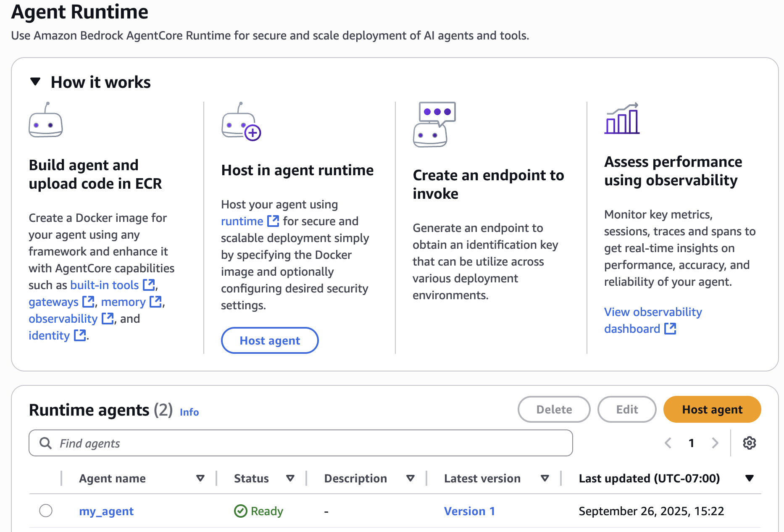Sort by Last updated column arrow

749,478
